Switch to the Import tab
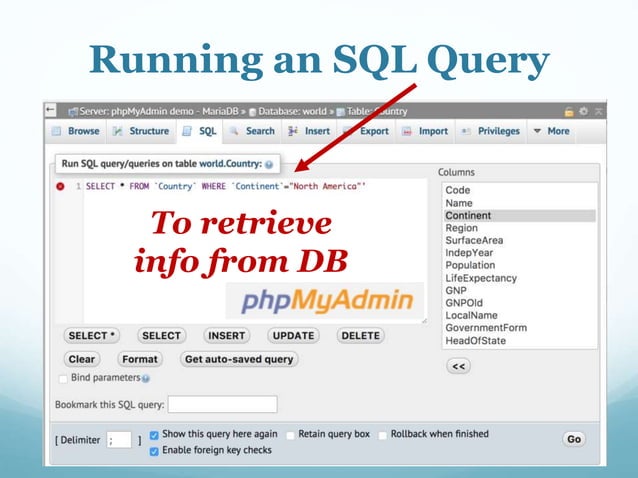Viewport: 638px width, 478px height. coord(425,131)
